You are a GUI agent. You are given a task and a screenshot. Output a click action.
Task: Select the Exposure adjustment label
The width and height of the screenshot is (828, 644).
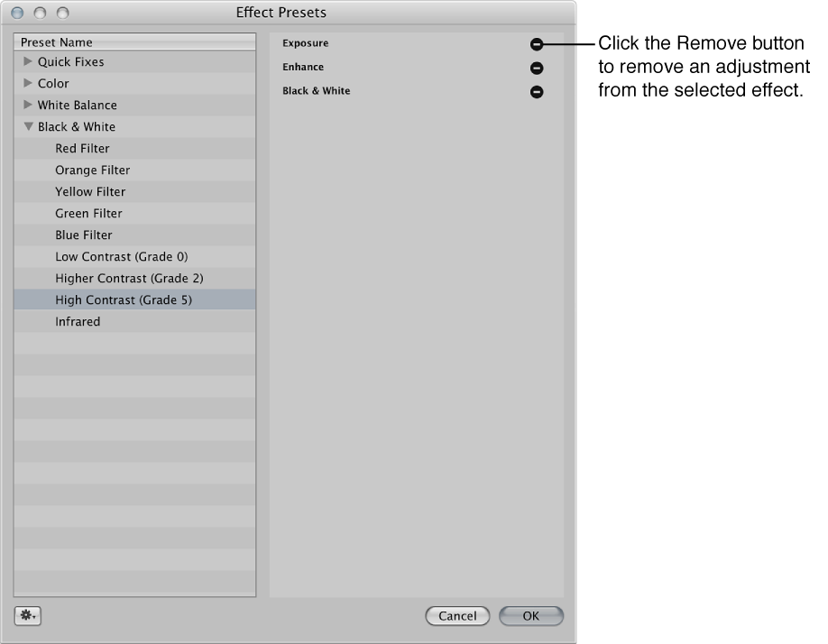point(305,42)
